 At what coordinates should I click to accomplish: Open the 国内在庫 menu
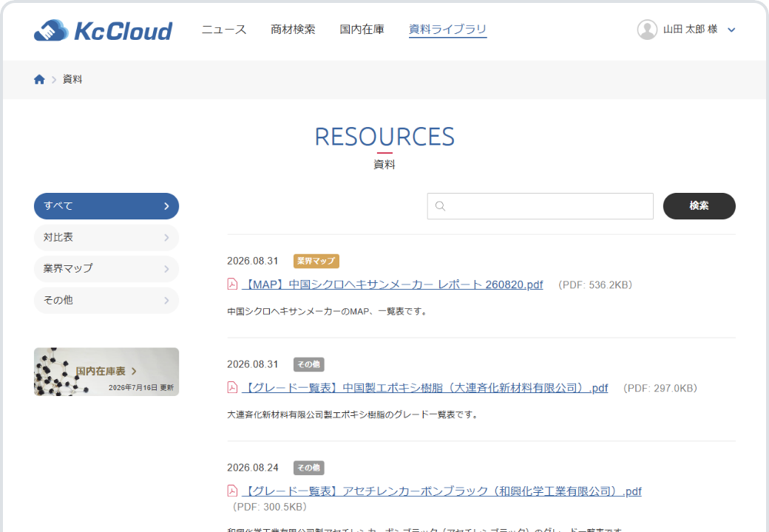pyautogui.click(x=362, y=30)
